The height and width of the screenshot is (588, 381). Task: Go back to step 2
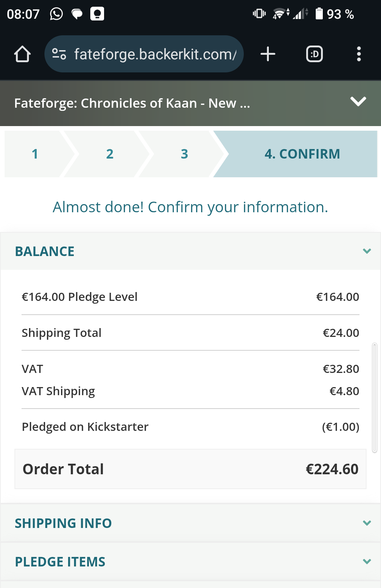point(110,154)
